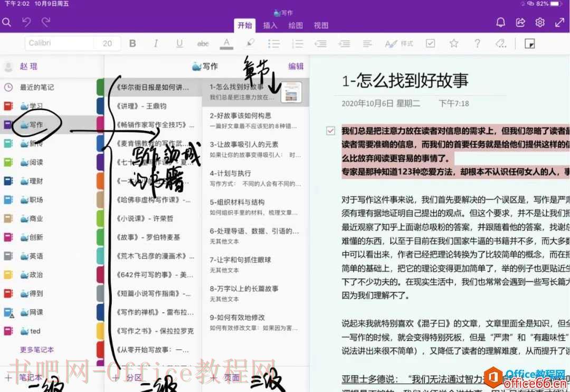
Task: Open page 2-好故事该如何构思
Action: click(x=255, y=121)
